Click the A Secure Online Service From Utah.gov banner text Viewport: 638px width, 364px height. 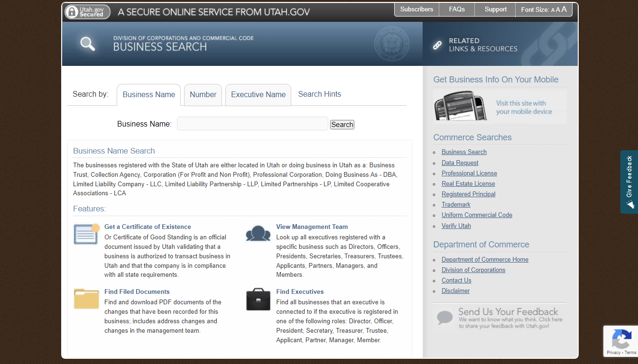click(214, 12)
